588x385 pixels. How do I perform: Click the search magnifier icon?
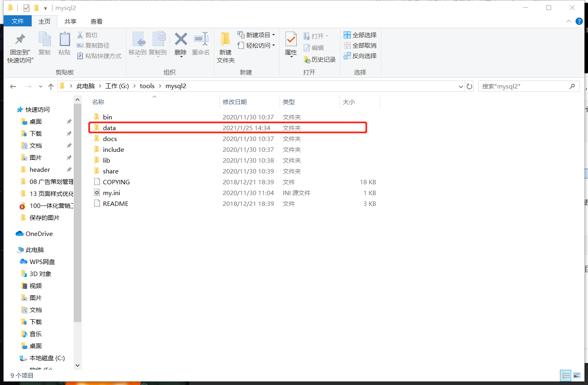tap(572, 86)
